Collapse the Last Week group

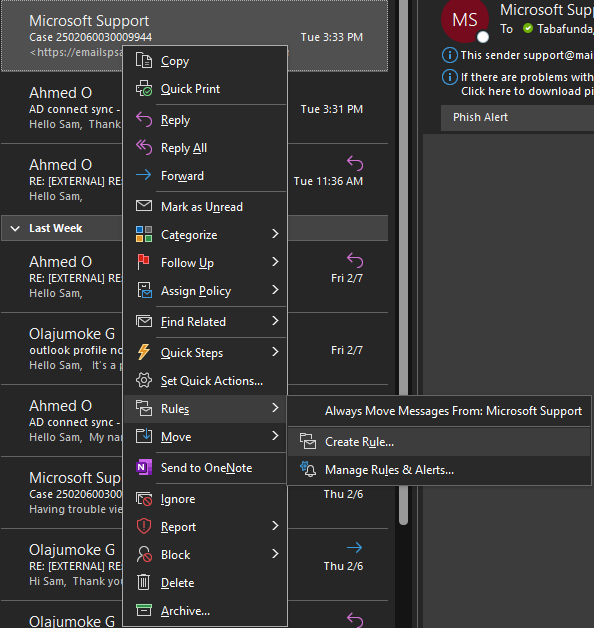[x=15, y=228]
